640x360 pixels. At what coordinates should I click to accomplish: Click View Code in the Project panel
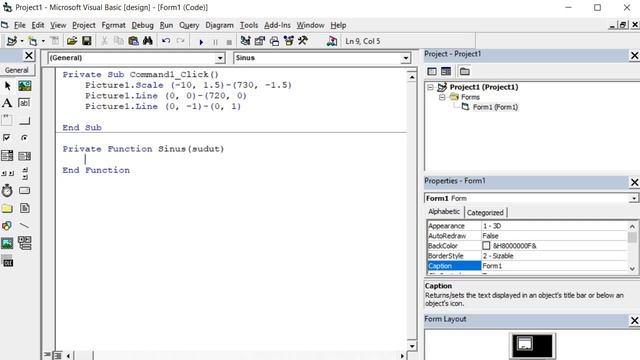coord(432,71)
